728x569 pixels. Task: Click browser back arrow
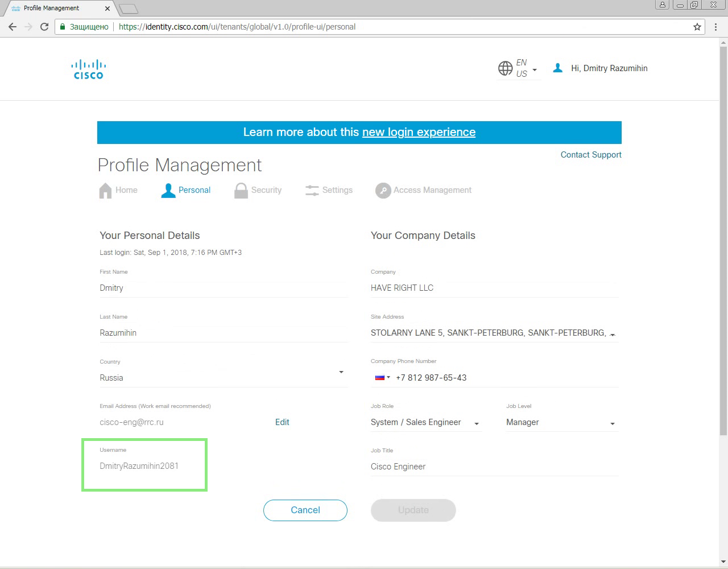coord(13,27)
